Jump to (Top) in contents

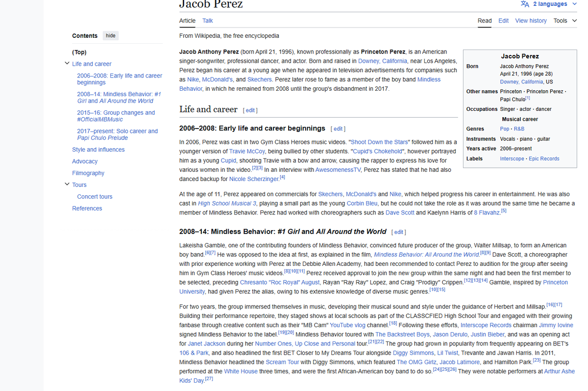click(79, 52)
